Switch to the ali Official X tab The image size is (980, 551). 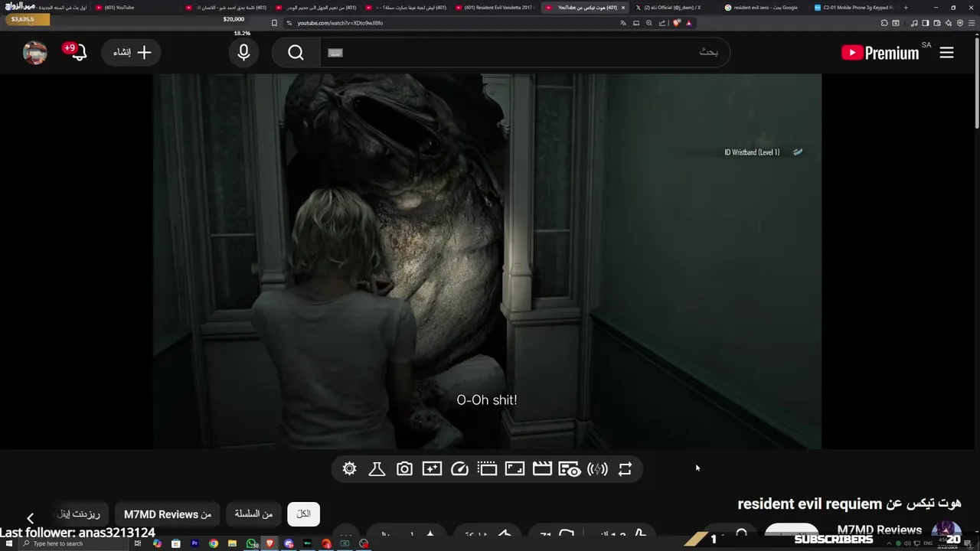[672, 8]
